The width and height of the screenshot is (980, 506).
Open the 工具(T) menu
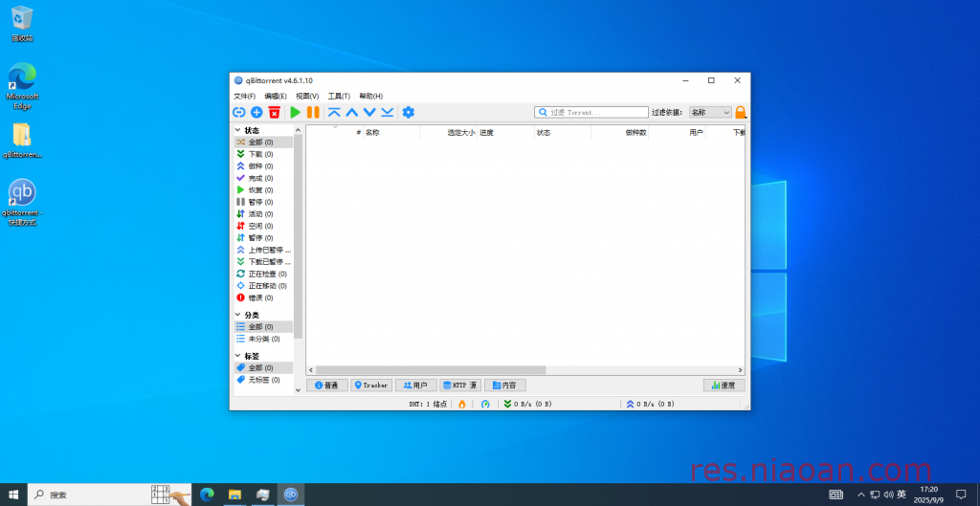340,97
